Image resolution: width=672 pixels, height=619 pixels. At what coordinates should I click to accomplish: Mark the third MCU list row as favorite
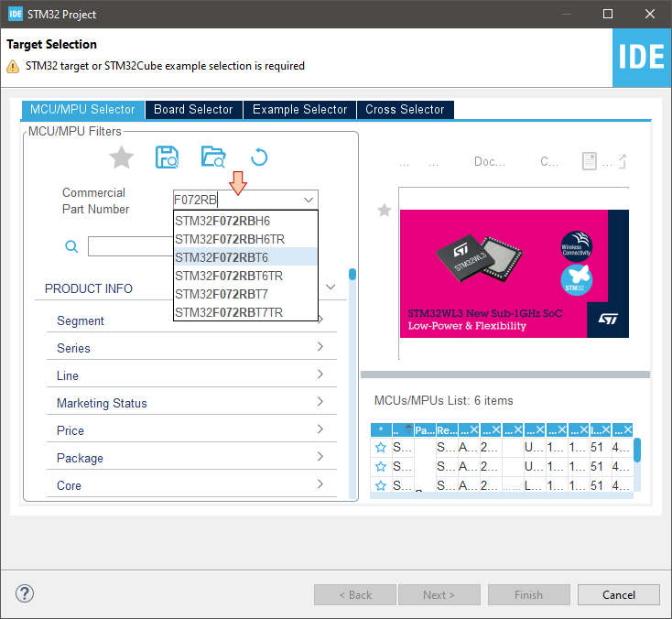coord(380,485)
